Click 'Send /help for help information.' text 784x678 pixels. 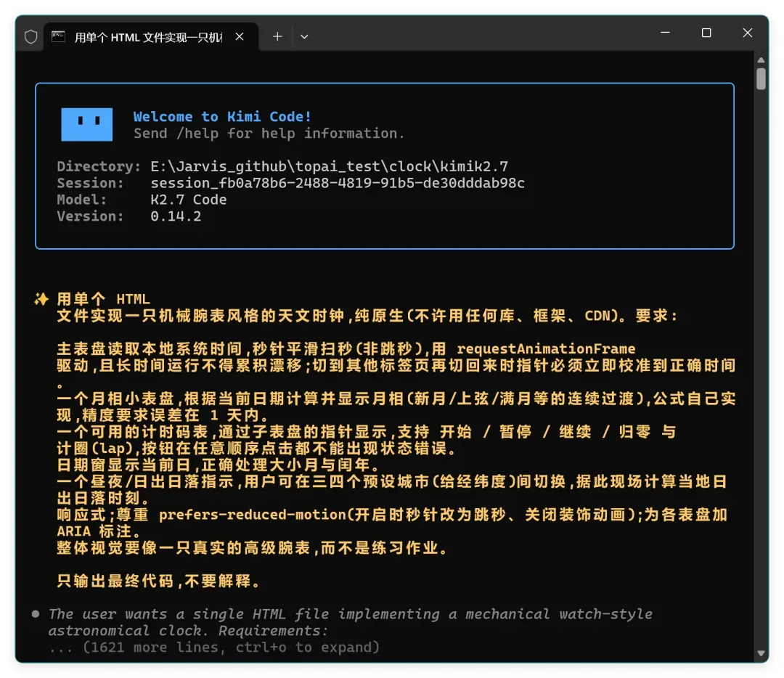click(269, 134)
